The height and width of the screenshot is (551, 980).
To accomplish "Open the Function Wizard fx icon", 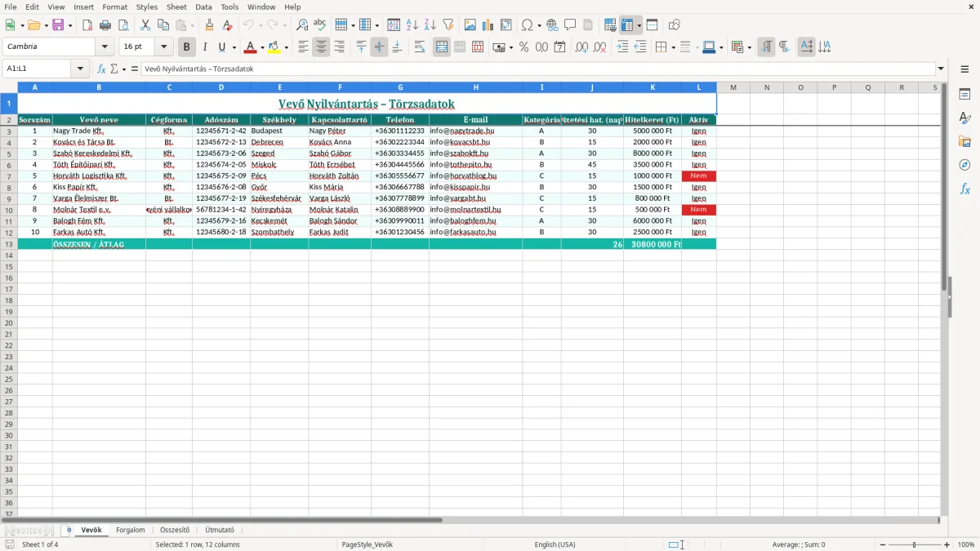I will (101, 69).
